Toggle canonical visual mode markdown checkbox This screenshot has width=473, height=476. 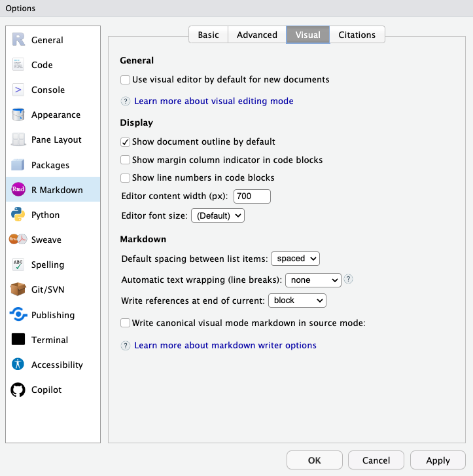tap(126, 323)
